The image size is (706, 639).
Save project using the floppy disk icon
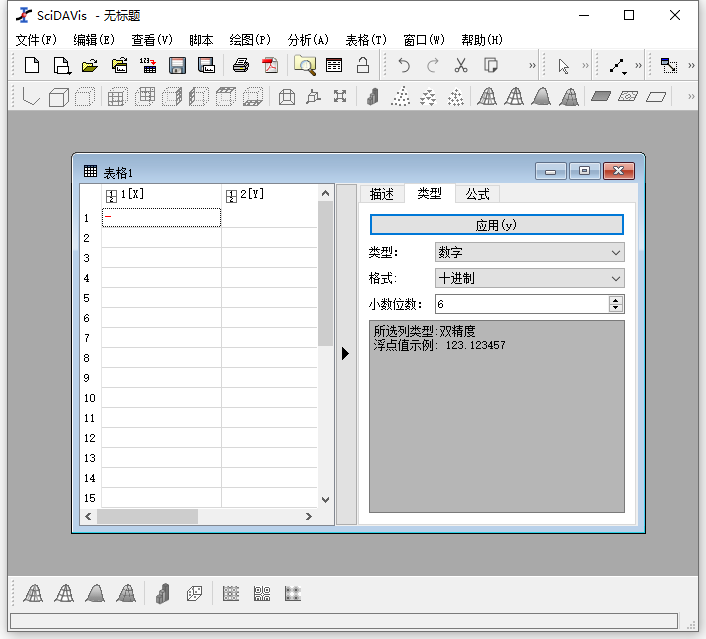(x=178, y=66)
